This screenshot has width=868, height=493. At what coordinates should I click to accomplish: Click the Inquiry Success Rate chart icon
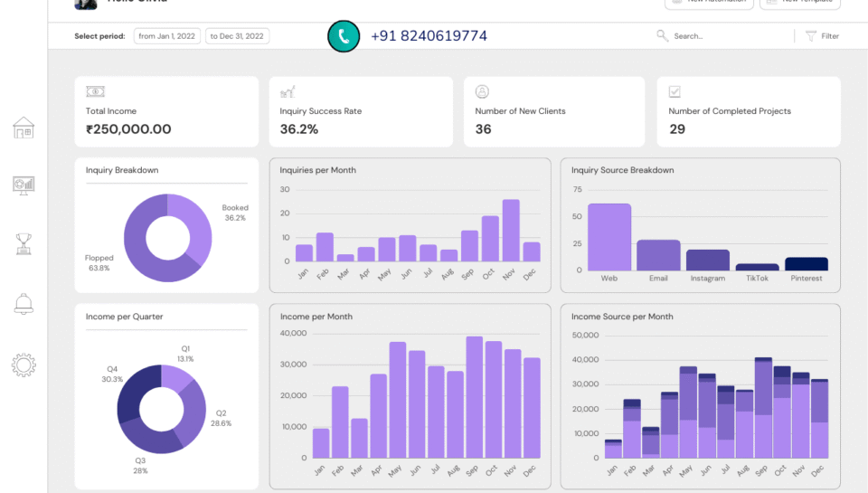click(288, 91)
